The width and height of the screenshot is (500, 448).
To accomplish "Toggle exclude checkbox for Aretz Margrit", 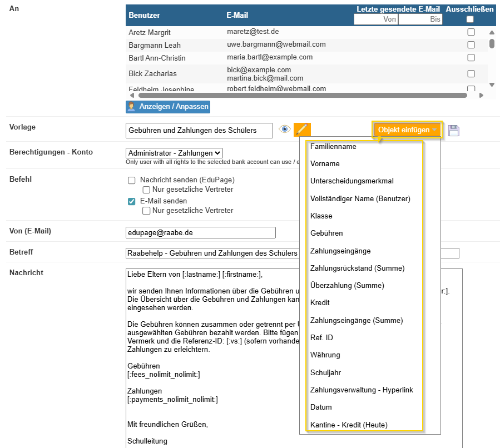I will click(x=471, y=32).
